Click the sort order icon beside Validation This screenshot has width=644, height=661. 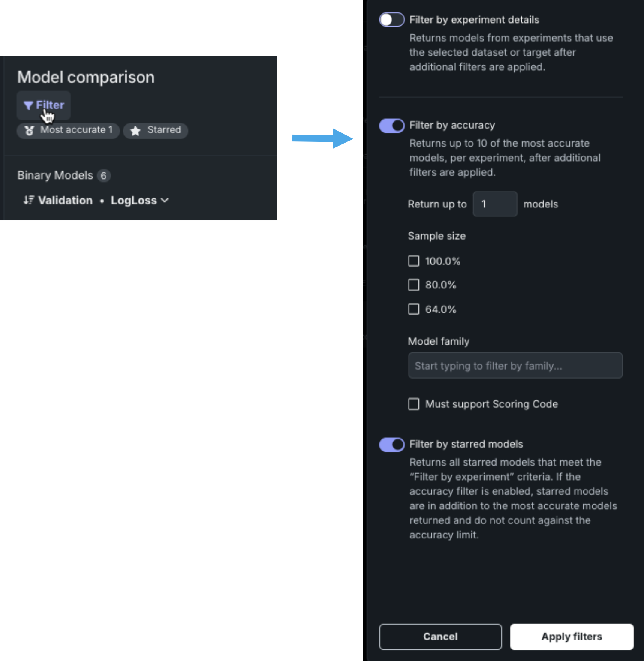point(28,200)
